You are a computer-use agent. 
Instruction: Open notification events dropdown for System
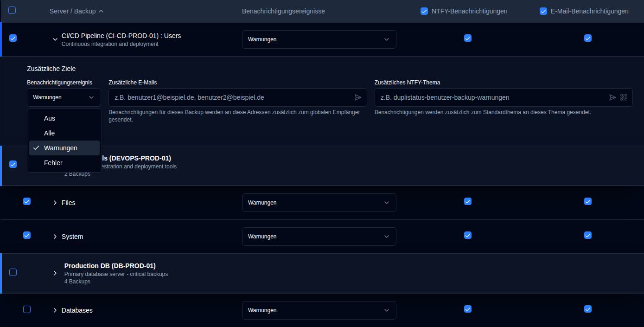pos(319,237)
